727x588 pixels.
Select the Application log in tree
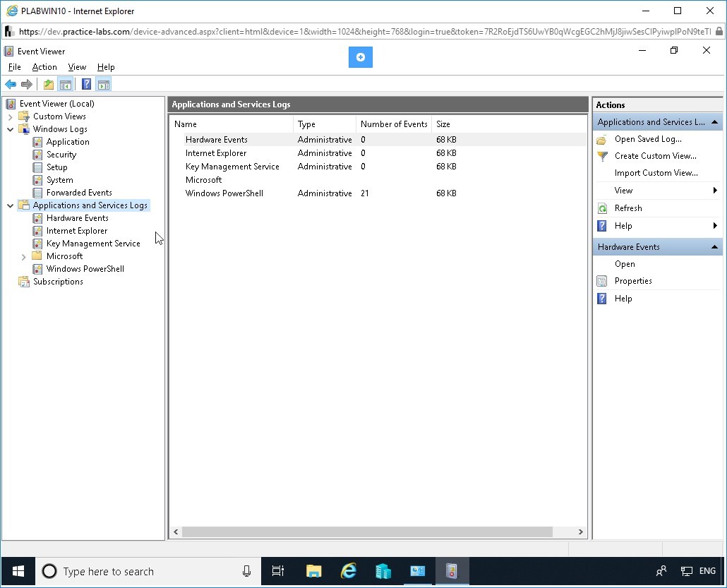[x=68, y=142]
